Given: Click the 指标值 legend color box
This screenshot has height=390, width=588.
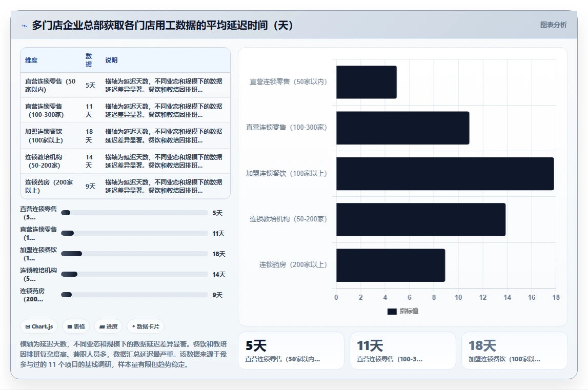Looking at the screenshot, I should tap(392, 311).
